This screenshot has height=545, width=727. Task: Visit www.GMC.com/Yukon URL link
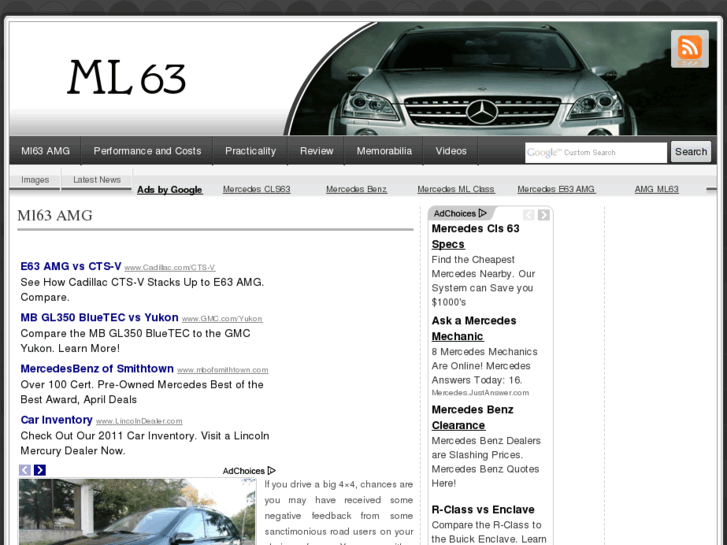[222, 319]
